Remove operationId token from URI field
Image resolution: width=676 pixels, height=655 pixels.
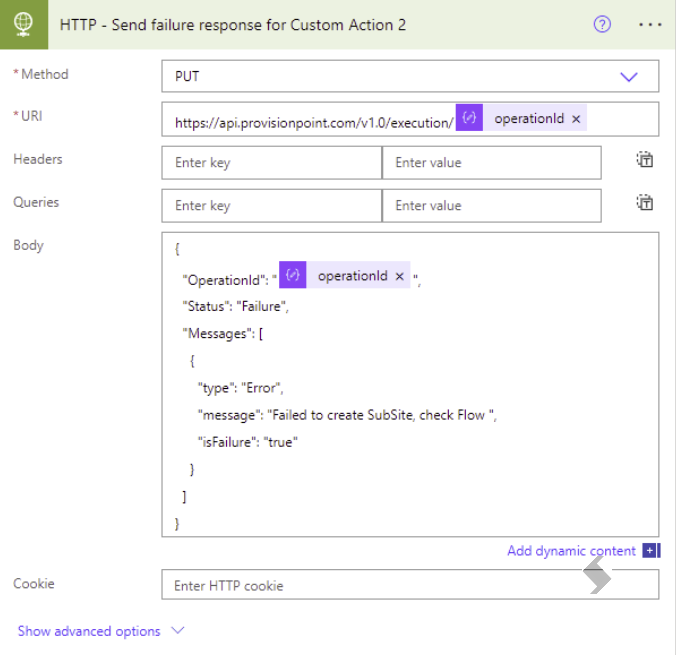click(576, 119)
